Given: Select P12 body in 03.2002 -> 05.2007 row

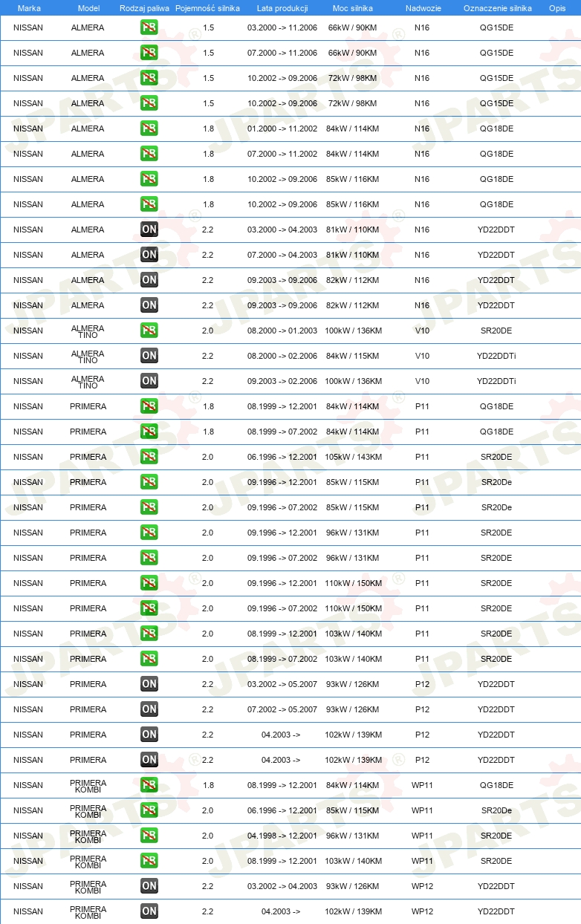Looking at the screenshot, I should coord(422,684).
